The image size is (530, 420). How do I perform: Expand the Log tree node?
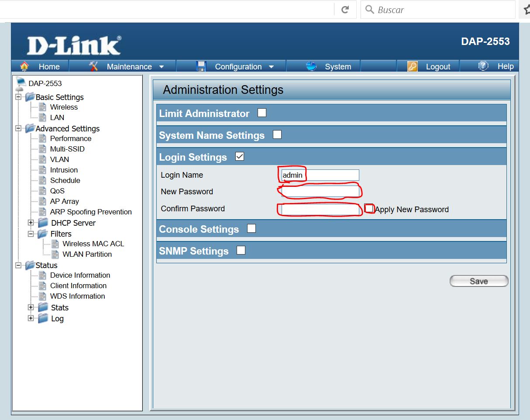click(x=31, y=318)
